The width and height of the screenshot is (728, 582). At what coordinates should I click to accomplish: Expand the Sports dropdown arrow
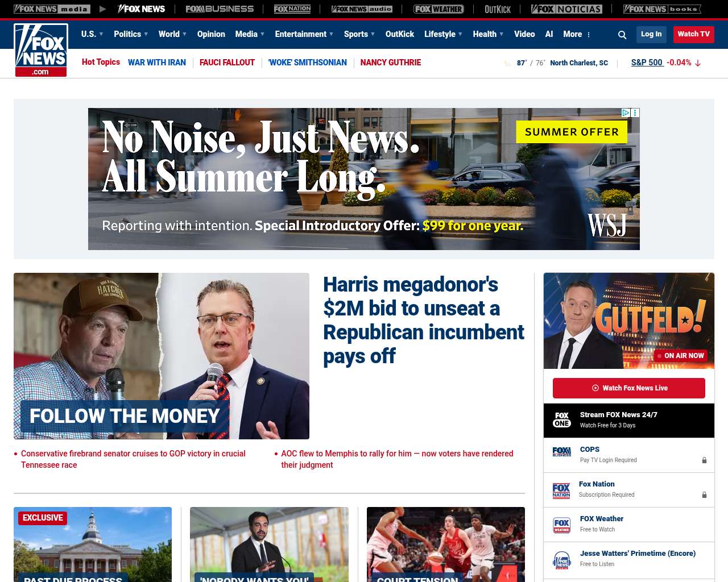tap(373, 34)
